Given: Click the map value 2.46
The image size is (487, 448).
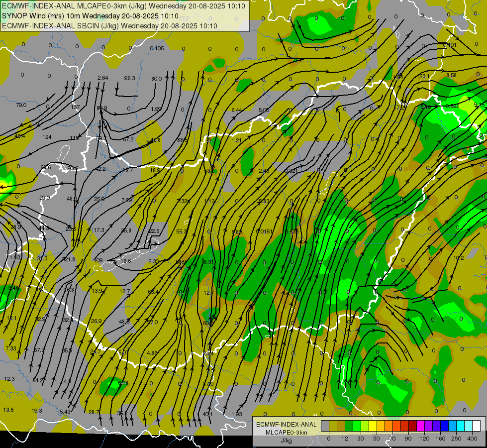Looking at the screenshot, I should pyautogui.click(x=264, y=171).
